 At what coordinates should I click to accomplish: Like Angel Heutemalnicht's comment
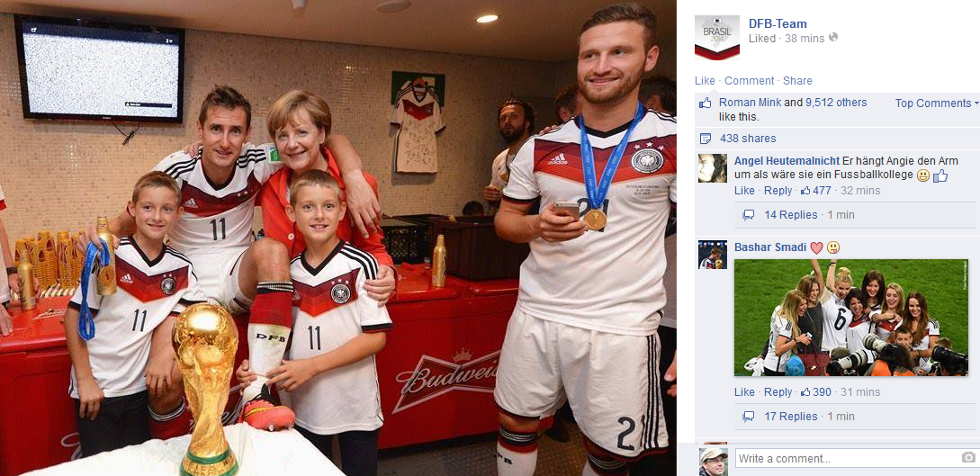(744, 191)
